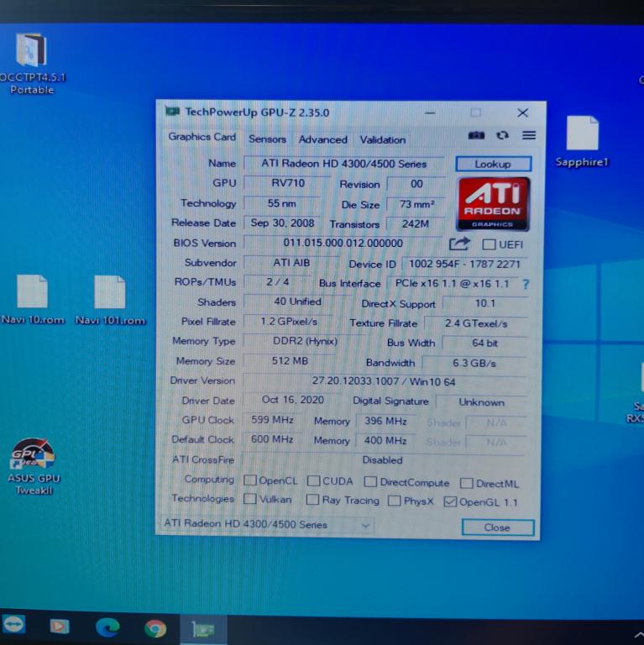
Task: Click the DirectX Support 10.1 value
Action: coord(485,303)
